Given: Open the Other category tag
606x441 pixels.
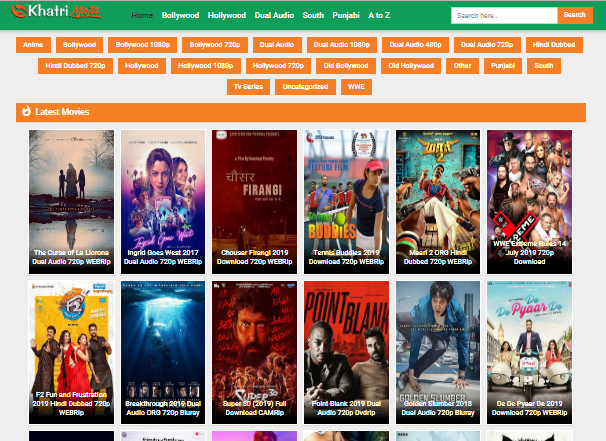Looking at the screenshot, I should (x=463, y=66).
